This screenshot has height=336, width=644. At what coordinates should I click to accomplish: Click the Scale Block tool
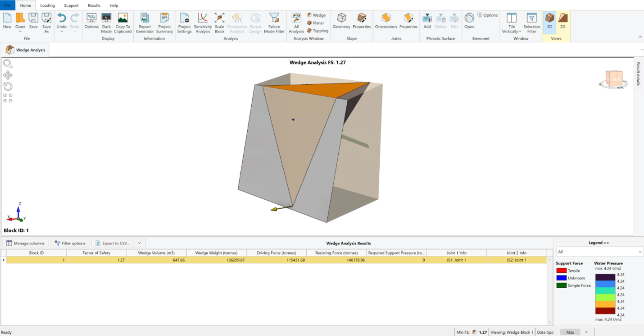tap(219, 23)
